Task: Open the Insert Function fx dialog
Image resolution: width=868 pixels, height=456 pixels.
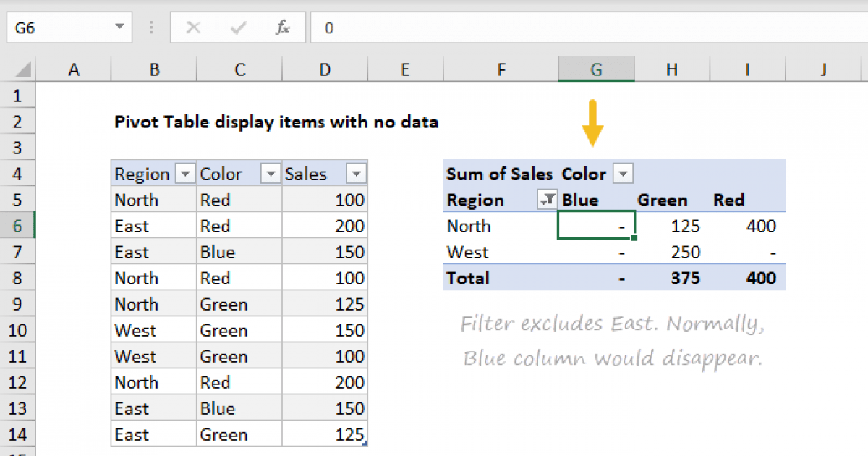Action: (x=282, y=28)
